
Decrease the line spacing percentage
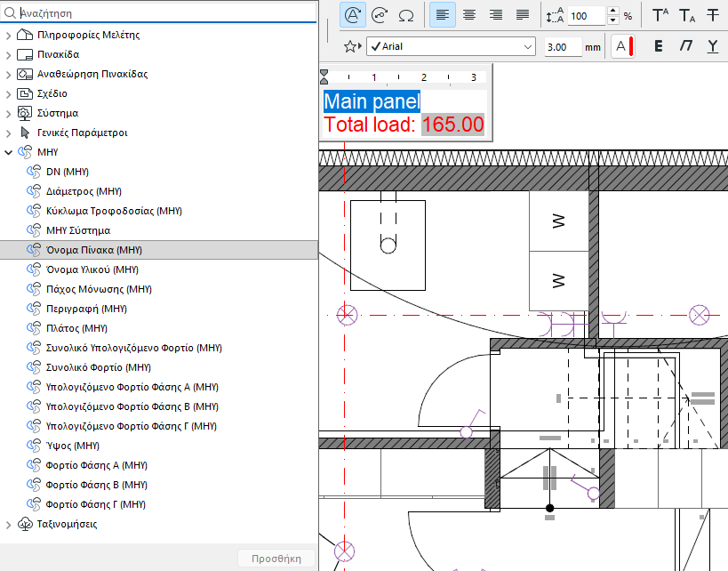coord(613,20)
